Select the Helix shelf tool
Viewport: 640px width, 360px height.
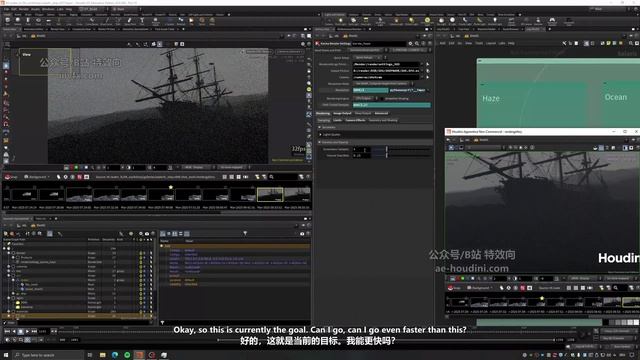[212, 20]
